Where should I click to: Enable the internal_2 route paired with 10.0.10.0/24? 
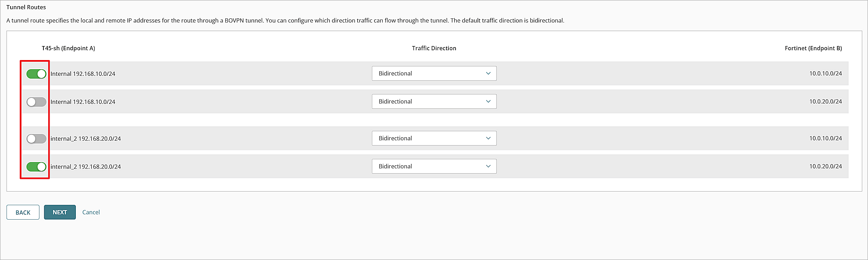click(x=36, y=138)
